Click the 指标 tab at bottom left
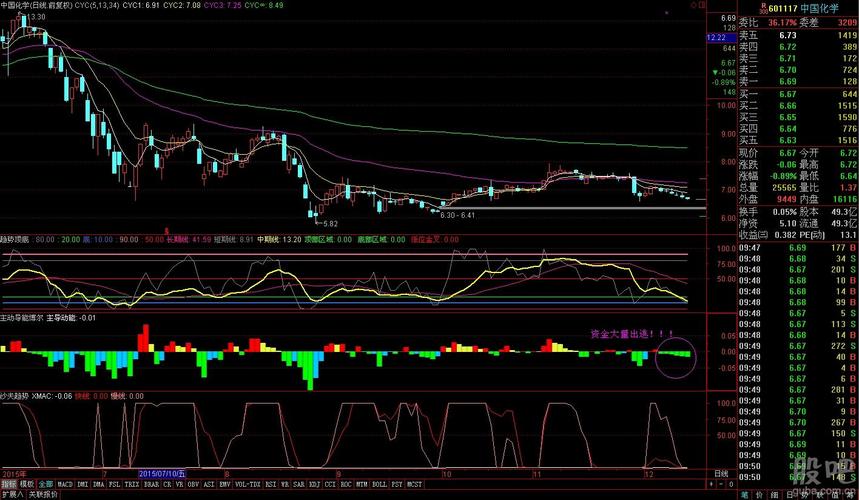 pyautogui.click(x=9, y=483)
